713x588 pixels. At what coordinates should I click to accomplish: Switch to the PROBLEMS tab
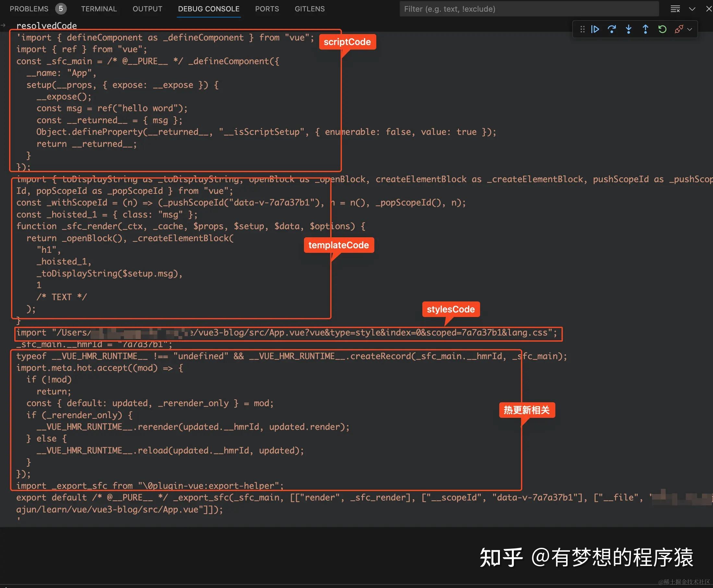[x=29, y=9]
